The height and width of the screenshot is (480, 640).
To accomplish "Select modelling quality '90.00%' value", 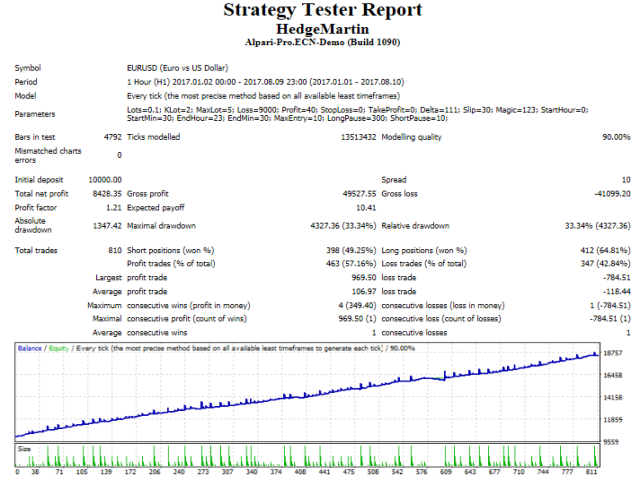I will click(x=616, y=137).
